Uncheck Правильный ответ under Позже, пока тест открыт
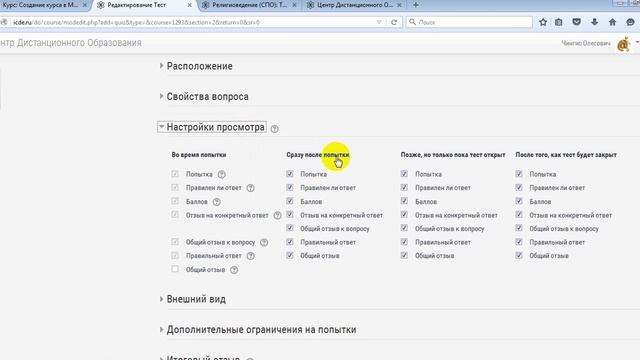 coord(404,242)
